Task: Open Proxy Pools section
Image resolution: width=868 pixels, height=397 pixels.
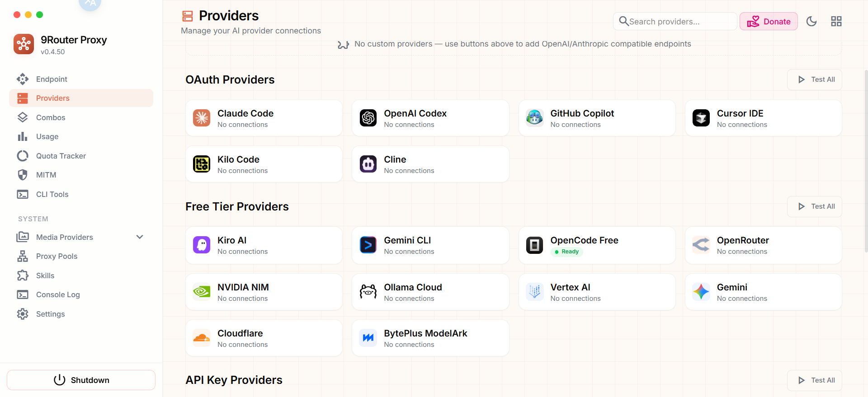Action: (x=81, y=256)
